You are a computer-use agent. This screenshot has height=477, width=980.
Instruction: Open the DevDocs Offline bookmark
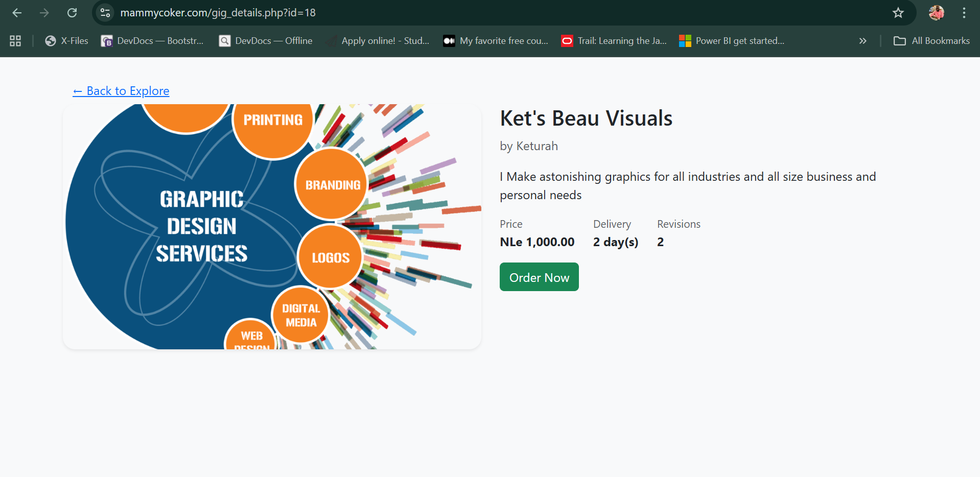click(266, 41)
